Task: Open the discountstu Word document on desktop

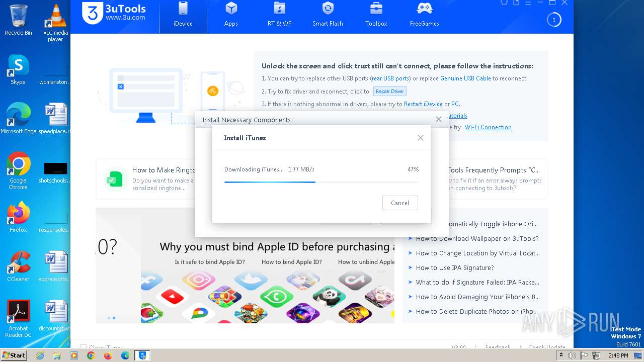Action: 55,316
